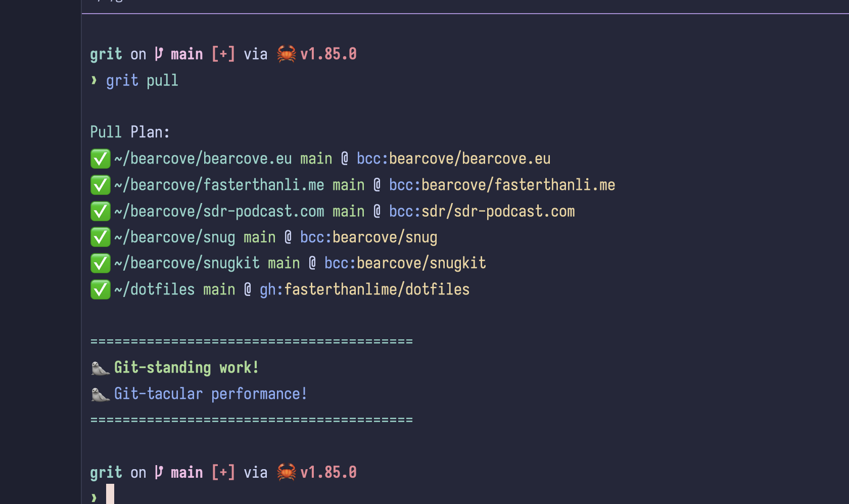Image resolution: width=849 pixels, height=504 pixels.
Task: Click the crab icon above the "grit pull" command
Action: tap(286, 54)
